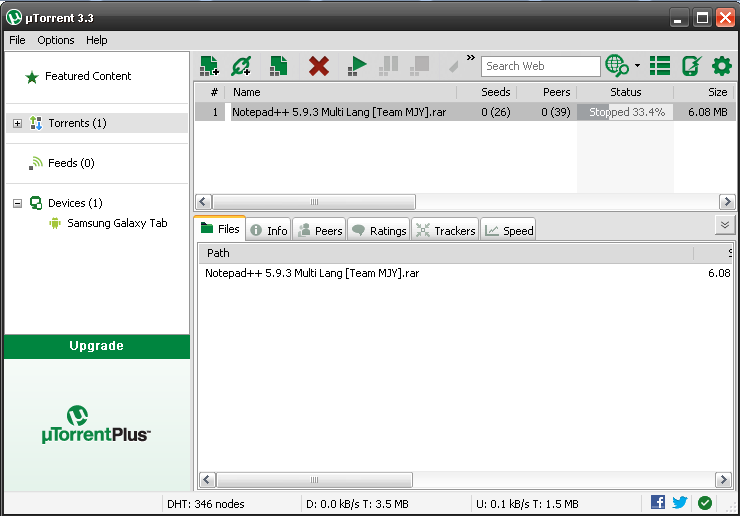Select the Samsung Galaxy Tab device
740x516 pixels.
coord(117,223)
